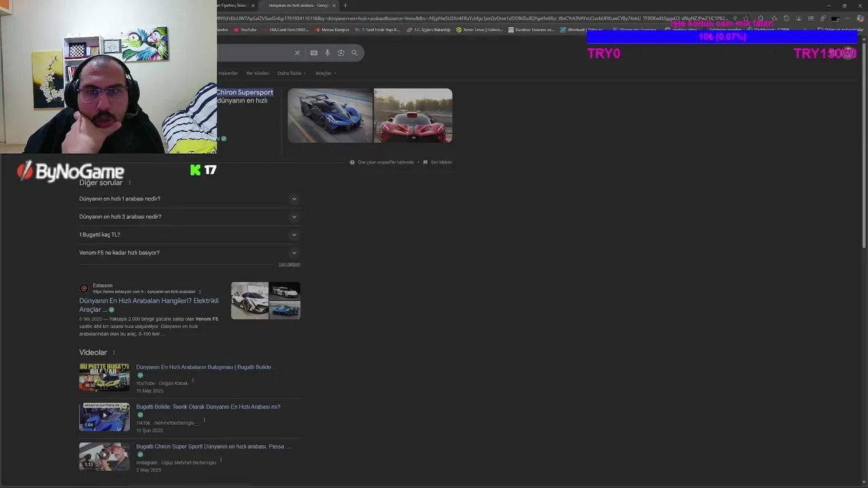Expand 'Venom F5 ne kadar hızlı basıyor?'
Screen dimensions: 868x488
(x=190, y=253)
